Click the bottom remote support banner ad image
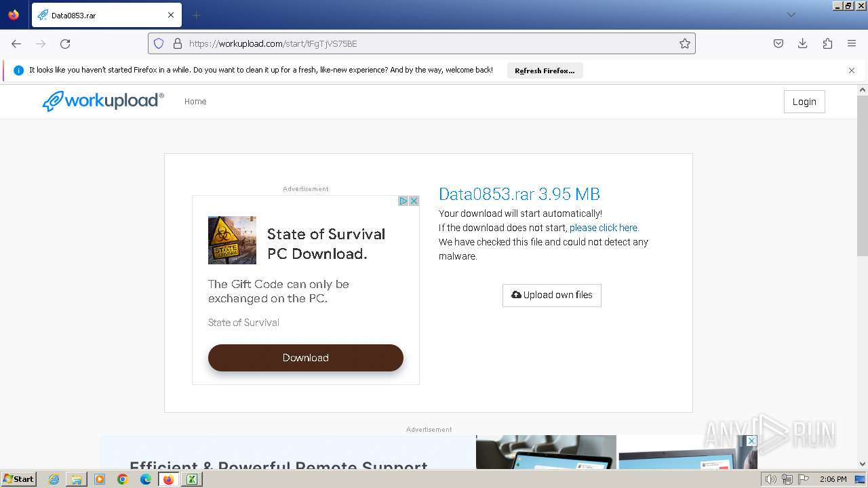The width and height of the screenshot is (868, 488). (x=429, y=452)
